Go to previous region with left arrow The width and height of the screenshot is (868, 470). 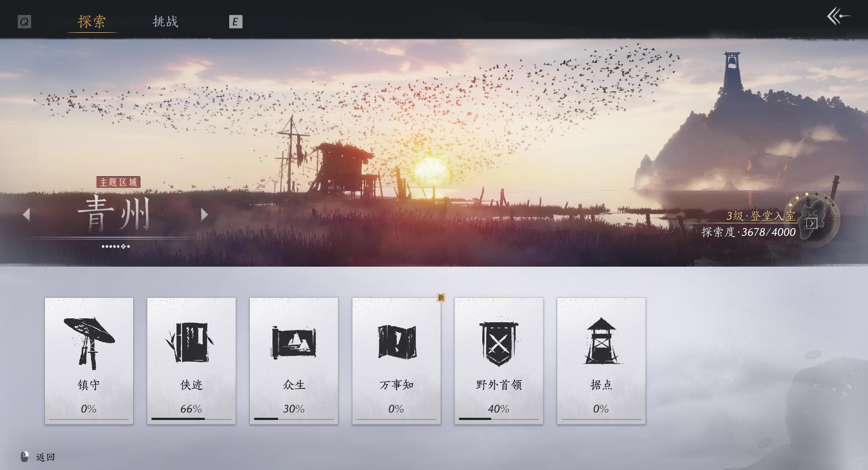tap(26, 214)
